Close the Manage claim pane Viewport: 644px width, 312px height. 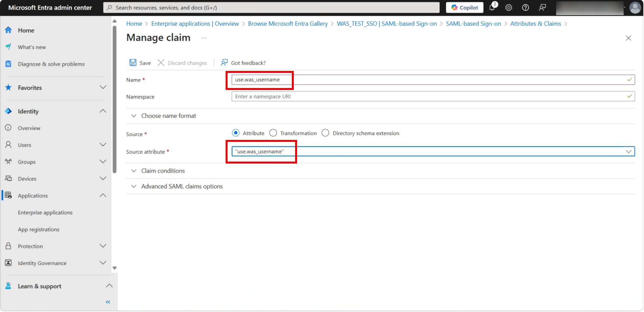point(628,38)
